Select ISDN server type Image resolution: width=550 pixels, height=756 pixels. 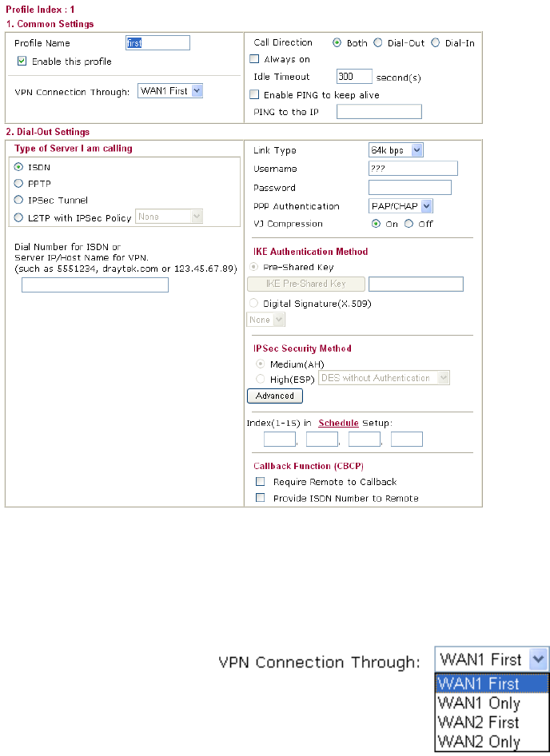coord(19,167)
